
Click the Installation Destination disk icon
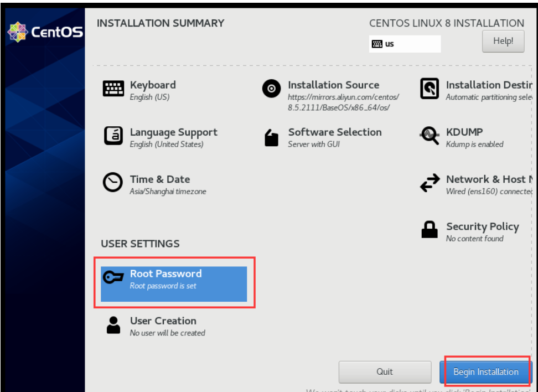coord(430,89)
